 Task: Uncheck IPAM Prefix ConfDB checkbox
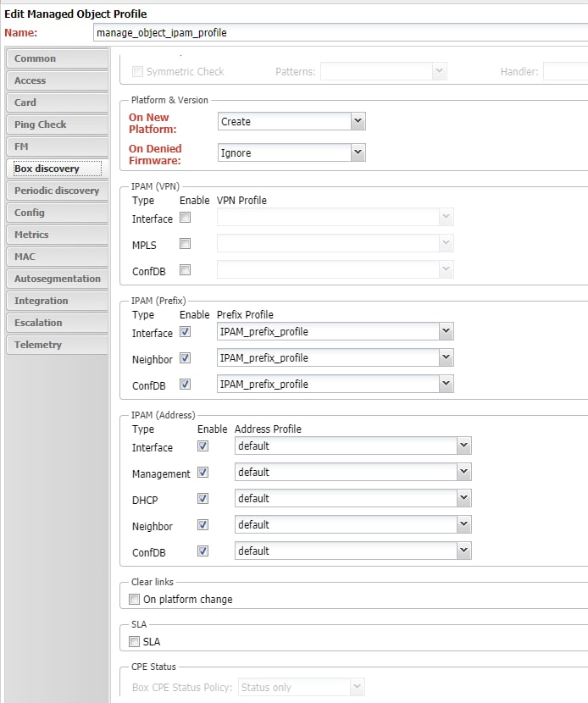point(185,385)
